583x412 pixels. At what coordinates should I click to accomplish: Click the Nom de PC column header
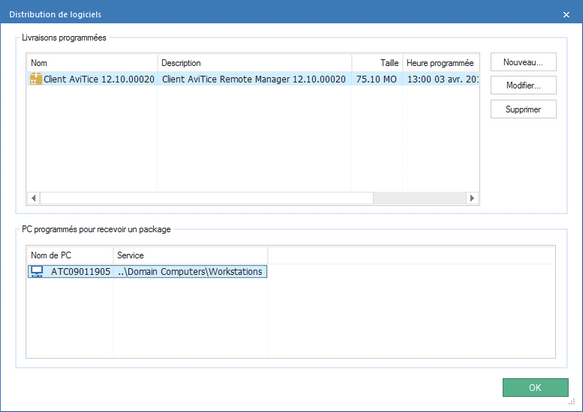coord(70,255)
